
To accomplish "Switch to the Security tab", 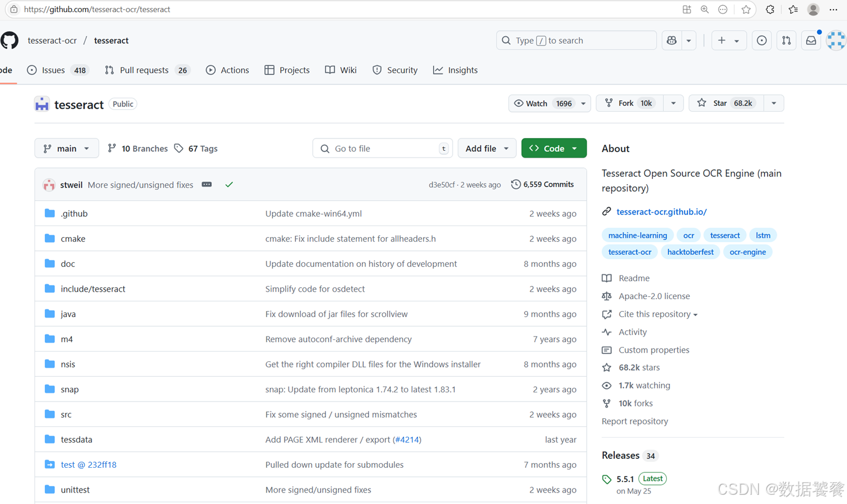I will [x=395, y=70].
